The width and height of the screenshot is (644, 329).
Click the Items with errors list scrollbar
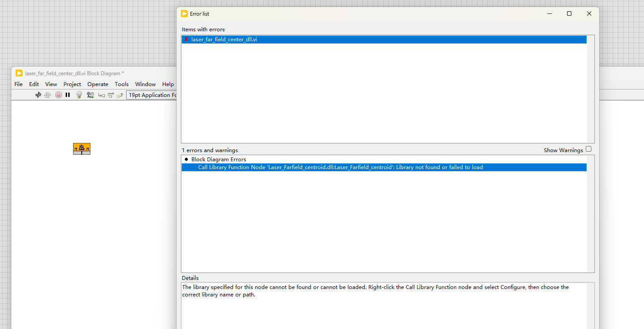coord(591,89)
